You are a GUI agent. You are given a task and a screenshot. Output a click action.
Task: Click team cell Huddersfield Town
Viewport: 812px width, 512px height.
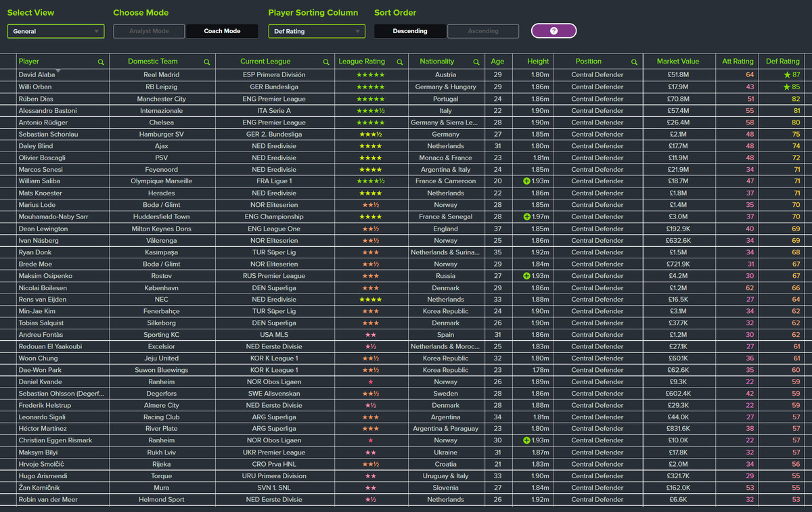click(162, 216)
